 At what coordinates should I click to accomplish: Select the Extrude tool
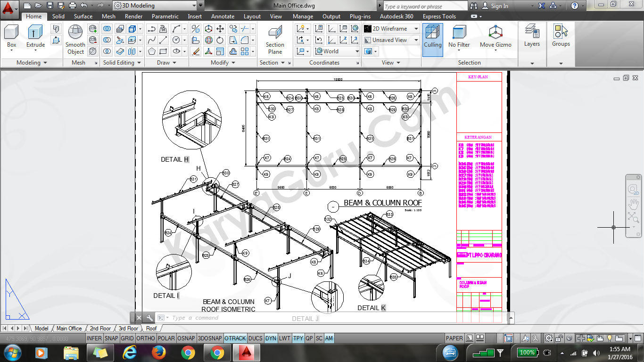35,36
